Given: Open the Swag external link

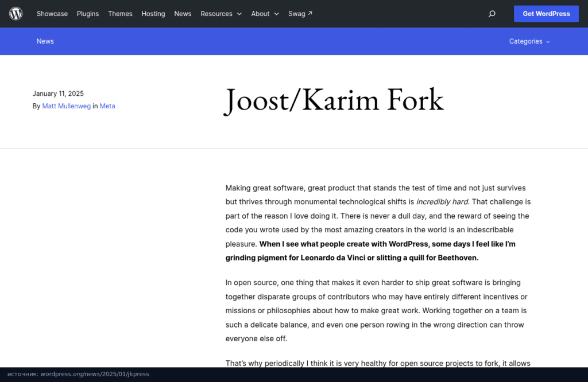Looking at the screenshot, I should point(300,14).
